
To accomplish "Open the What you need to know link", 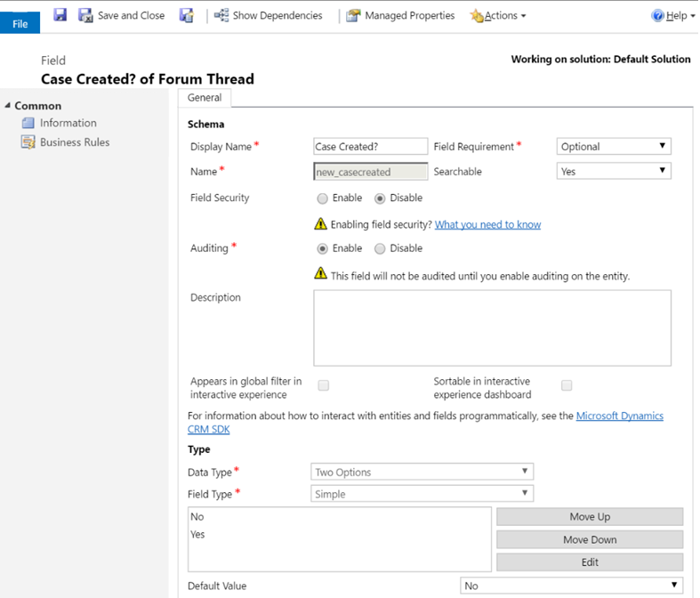I will [x=487, y=224].
